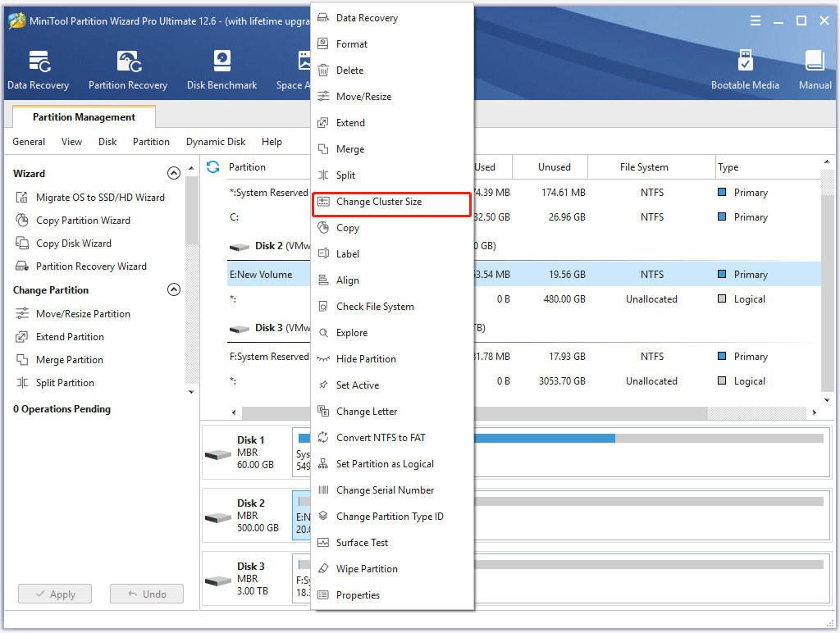Run Surface Test from context menu
This screenshot has width=840, height=633.
362,542
